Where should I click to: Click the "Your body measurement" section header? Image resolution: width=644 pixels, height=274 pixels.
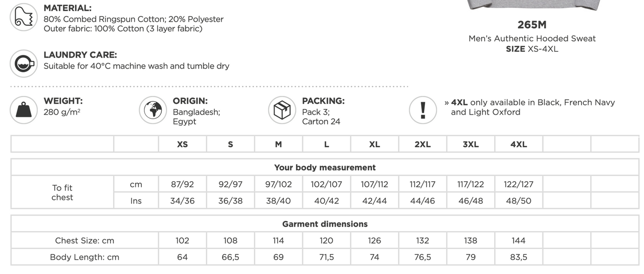(x=324, y=168)
